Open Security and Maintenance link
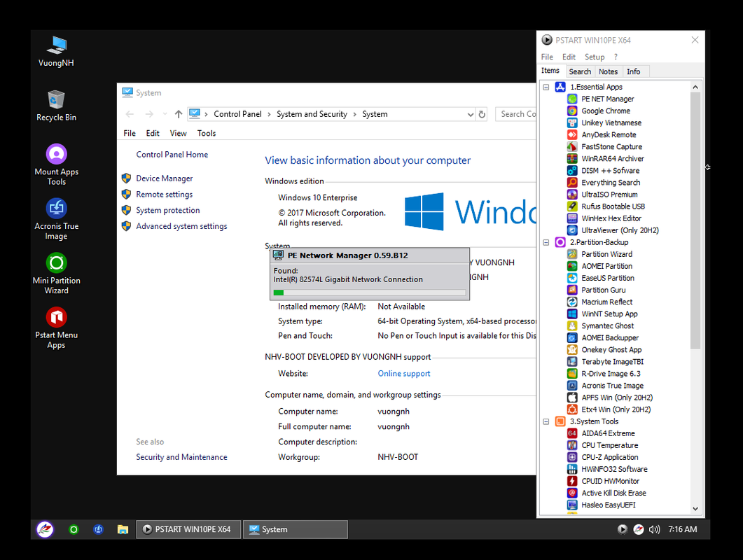The height and width of the screenshot is (560, 743). [x=181, y=457]
